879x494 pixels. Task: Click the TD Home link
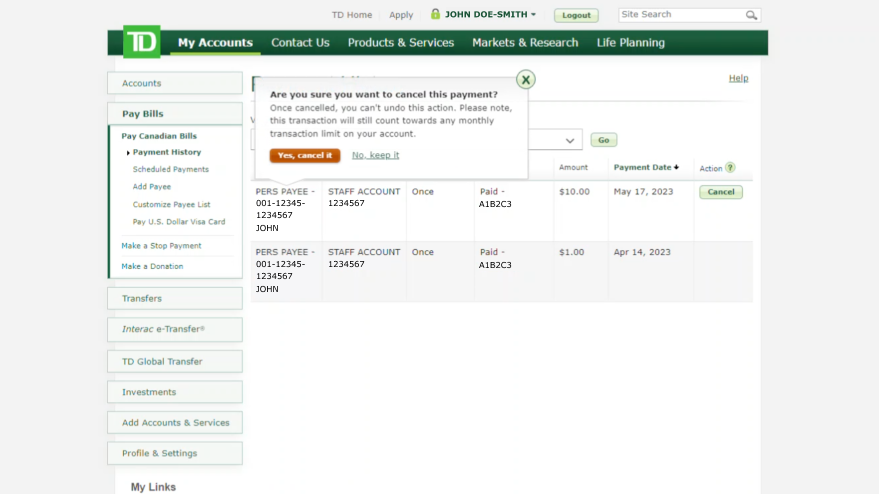coord(352,15)
